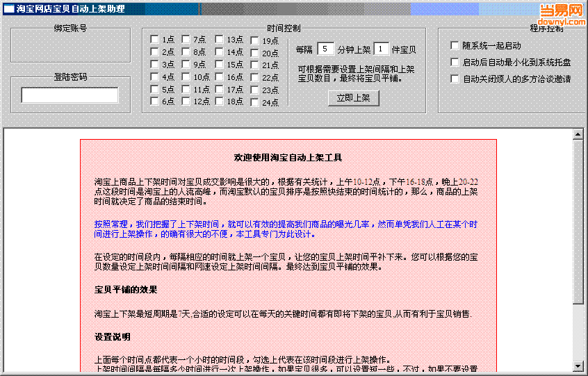The image size is (588, 376).
Task: Enable the 3点 time slot
Action: (154, 64)
